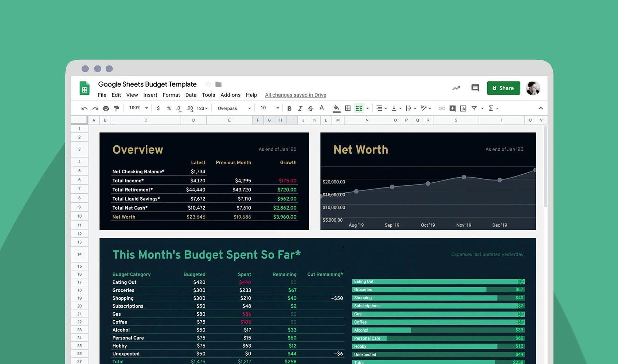Insert a chart using the toolbar icon
Viewport: 618px width, 364px height.
coord(463,108)
